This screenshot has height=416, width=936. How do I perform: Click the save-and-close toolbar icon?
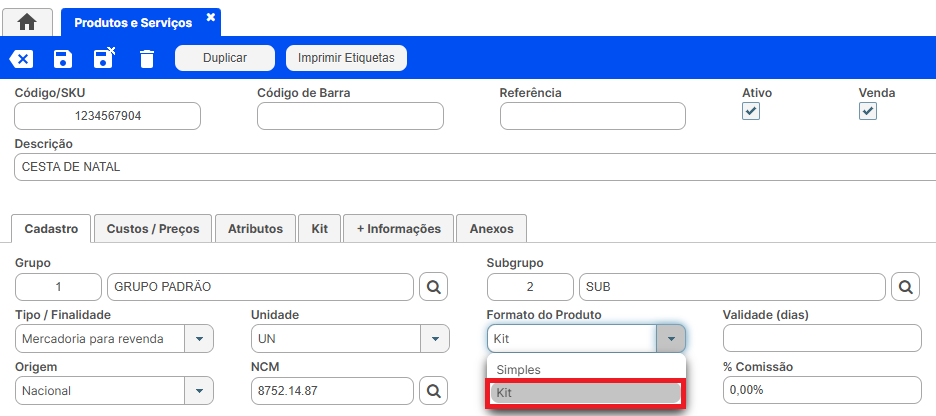tap(104, 58)
